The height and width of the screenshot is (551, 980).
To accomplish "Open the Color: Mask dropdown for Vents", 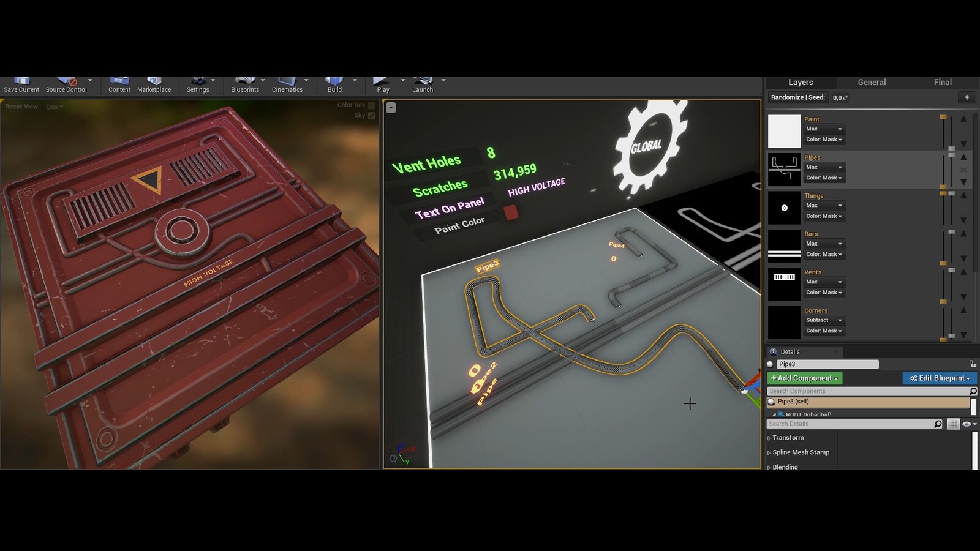I will point(824,292).
